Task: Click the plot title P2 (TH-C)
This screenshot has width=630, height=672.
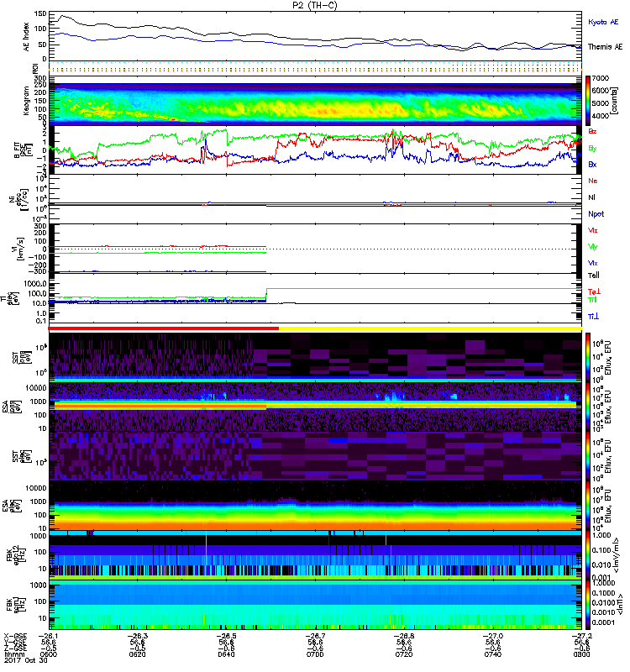Action: click(314, 6)
